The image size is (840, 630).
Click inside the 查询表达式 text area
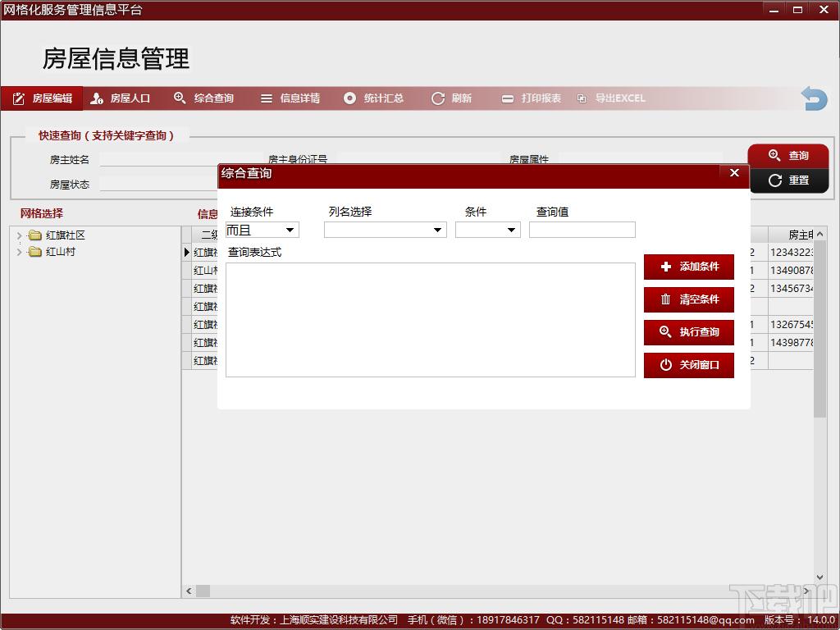pyautogui.click(x=430, y=319)
